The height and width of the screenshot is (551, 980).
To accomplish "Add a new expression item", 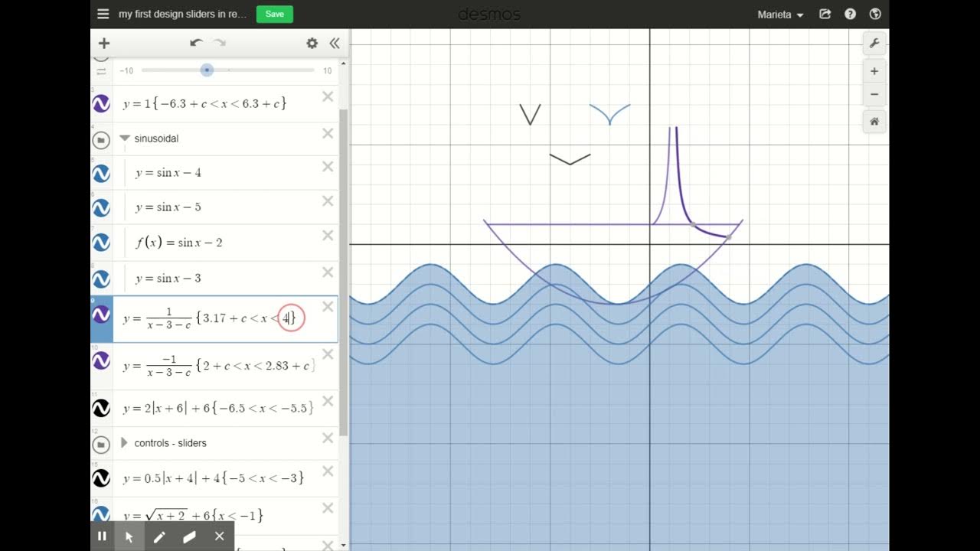I will click(x=104, y=44).
